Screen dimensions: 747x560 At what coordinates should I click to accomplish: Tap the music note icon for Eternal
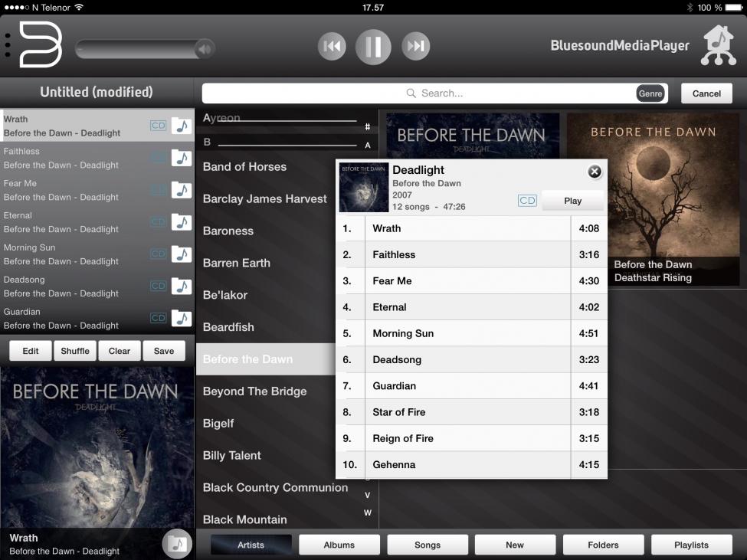[x=182, y=222]
